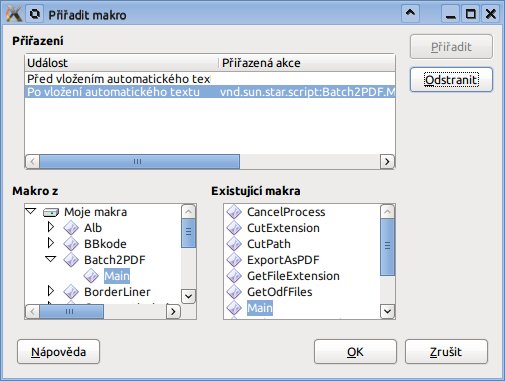
Task: Click the GetFileExtension macro icon
Action: [234, 276]
